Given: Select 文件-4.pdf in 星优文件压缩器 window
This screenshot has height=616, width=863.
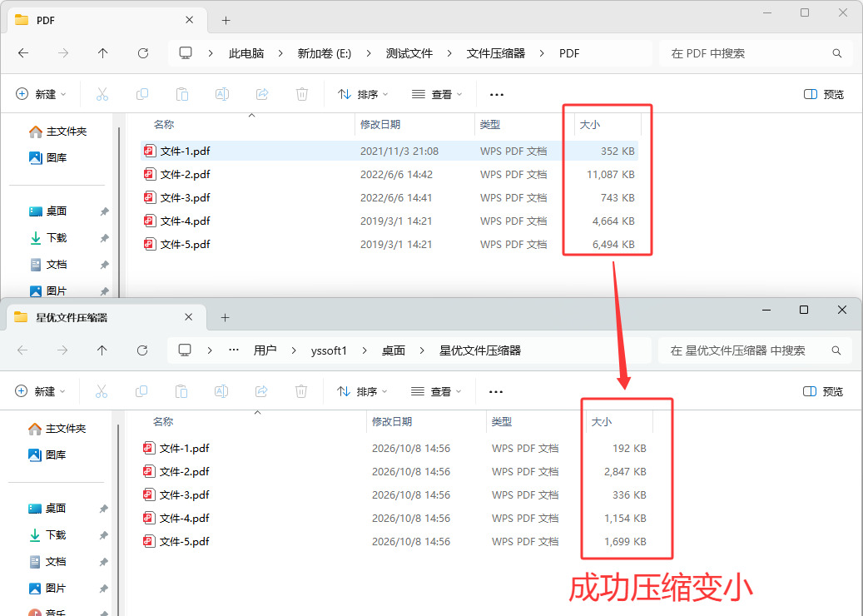Looking at the screenshot, I should tap(395, 518).
